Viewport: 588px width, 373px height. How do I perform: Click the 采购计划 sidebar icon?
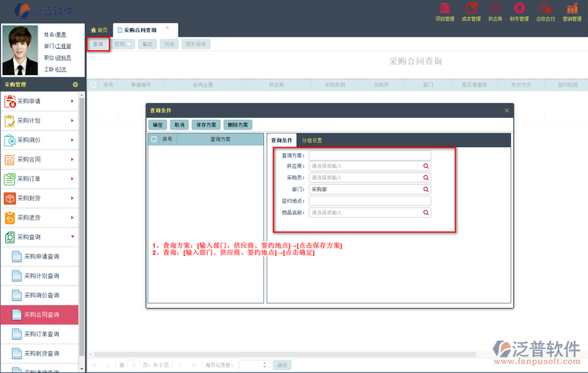[10, 121]
